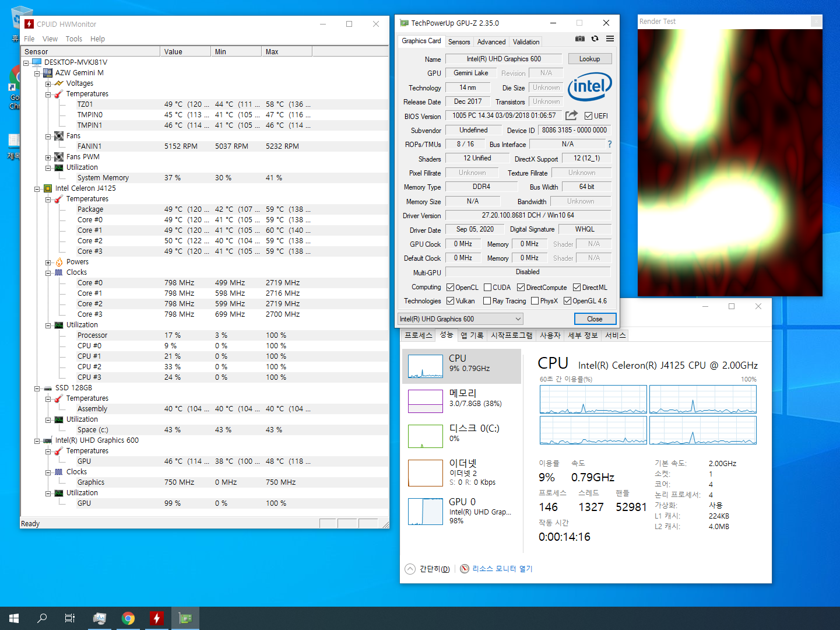Click Lookup button in GPU-Z
Image resolution: width=840 pixels, height=630 pixels.
coord(589,59)
